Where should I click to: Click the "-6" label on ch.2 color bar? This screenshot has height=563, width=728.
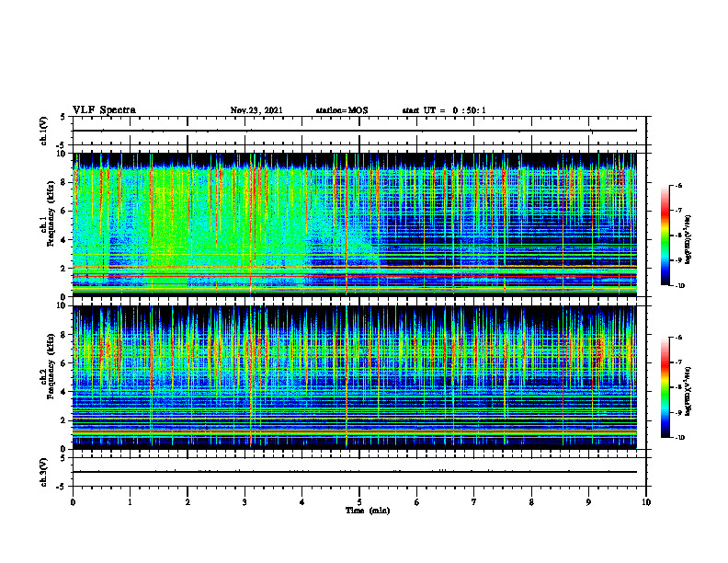pos(679,338)
